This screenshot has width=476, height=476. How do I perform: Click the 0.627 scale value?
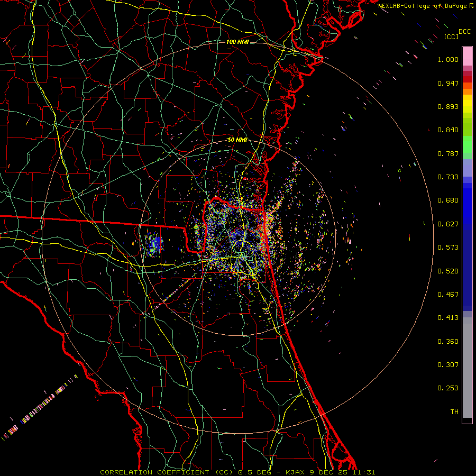448,224
